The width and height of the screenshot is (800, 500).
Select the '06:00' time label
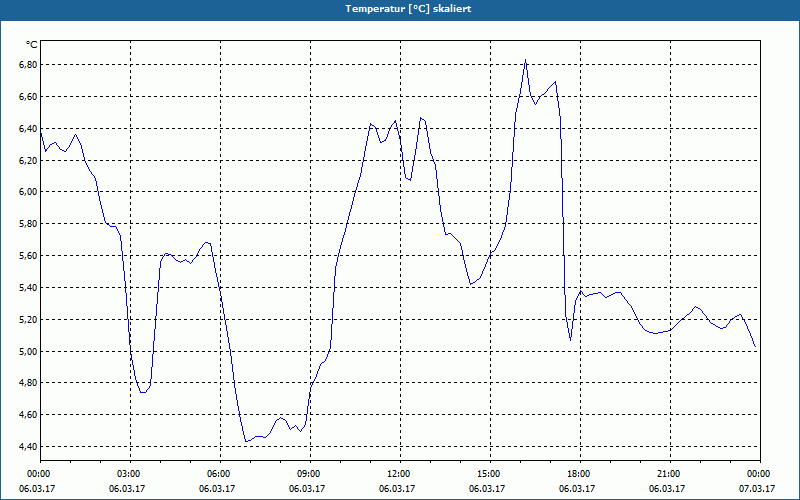[217, 474]
